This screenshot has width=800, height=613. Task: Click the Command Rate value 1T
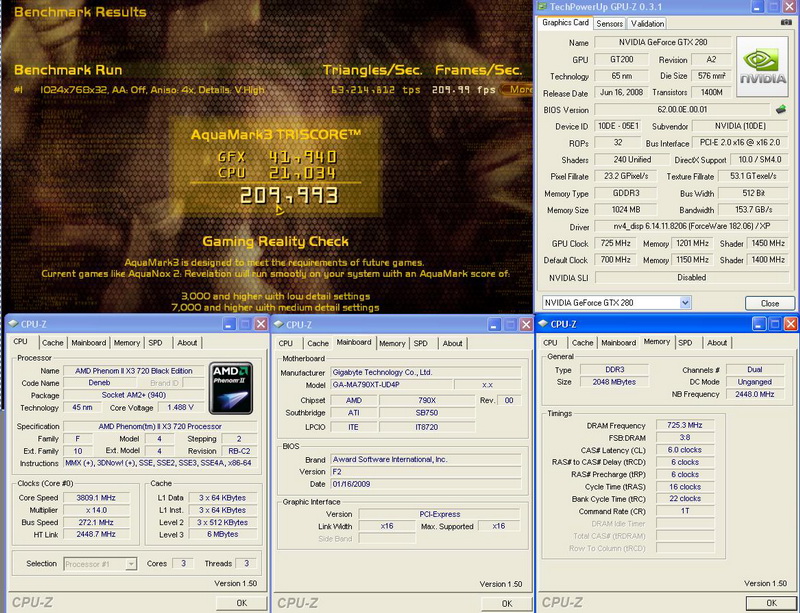click(x=684, y=511)
